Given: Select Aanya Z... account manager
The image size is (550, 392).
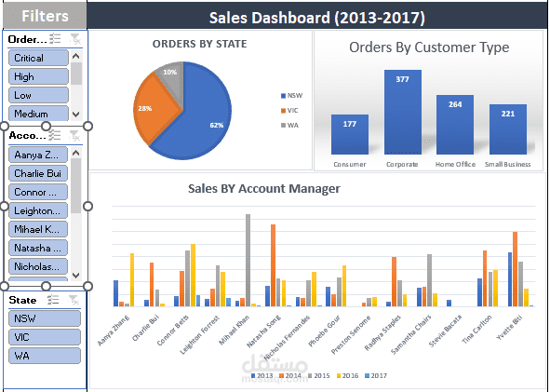Looking at the screenshot, I should [38, 155].
